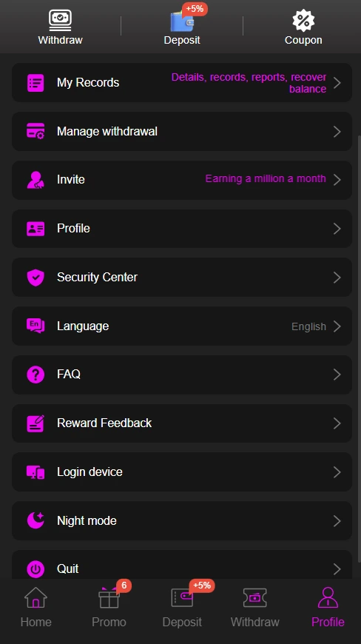Screen dimensions: 361x644
Task: Open the Coupon percent badge icon
Action: 303,21
